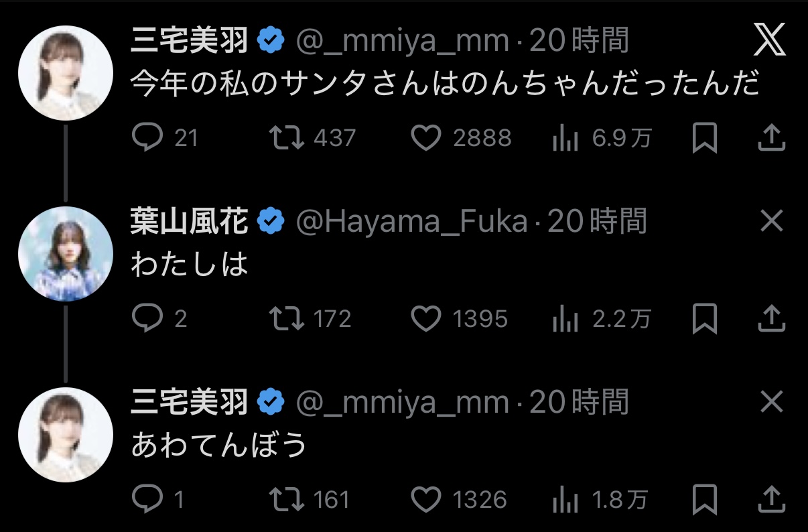Repost the あわてんぼう tweet with 161 reposts

coord(287,499)
